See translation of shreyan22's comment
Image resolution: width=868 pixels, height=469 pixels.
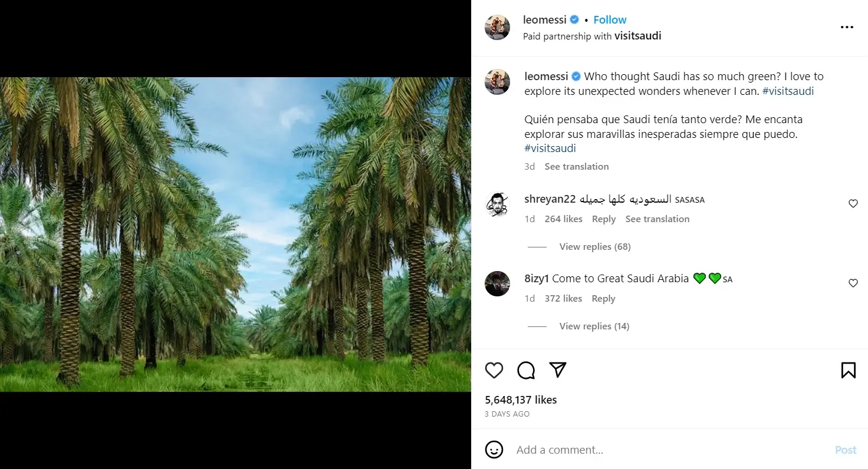tap(657, 219)
